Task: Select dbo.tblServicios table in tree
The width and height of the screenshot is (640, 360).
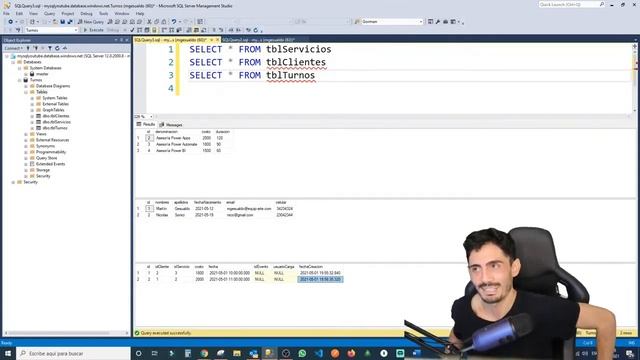Action: pyautogui.click(x=57, y=122)
